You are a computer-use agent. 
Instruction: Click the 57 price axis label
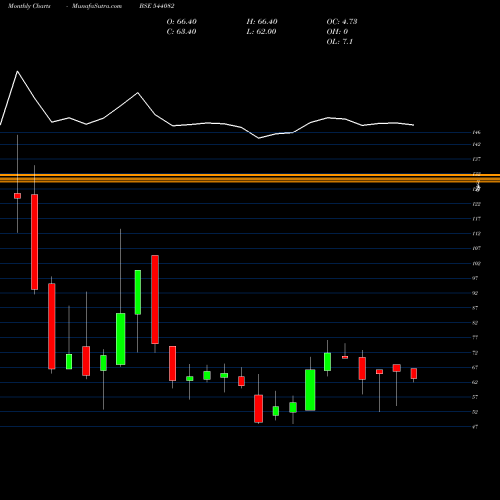click(475, 397)
